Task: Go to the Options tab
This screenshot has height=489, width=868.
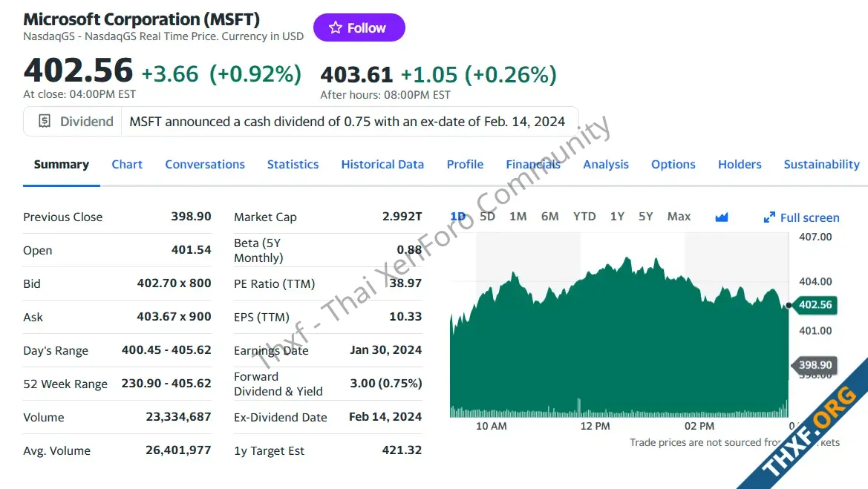Action: coord(673,165)
